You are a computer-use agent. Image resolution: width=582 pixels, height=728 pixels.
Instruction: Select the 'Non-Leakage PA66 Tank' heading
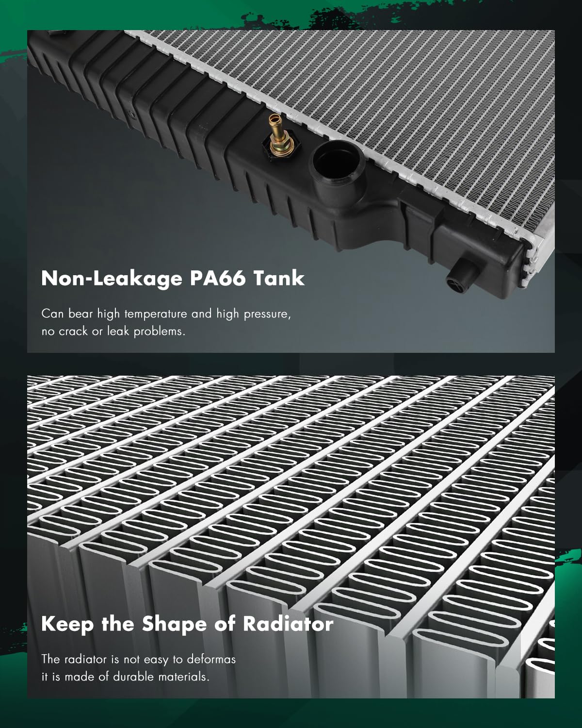(173, 279)
